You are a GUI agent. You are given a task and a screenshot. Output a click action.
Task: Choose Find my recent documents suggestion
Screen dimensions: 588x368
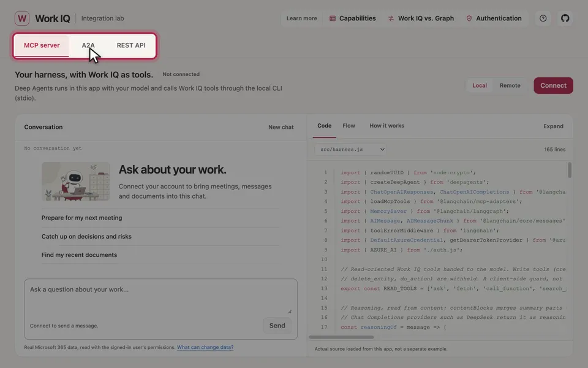160,255
